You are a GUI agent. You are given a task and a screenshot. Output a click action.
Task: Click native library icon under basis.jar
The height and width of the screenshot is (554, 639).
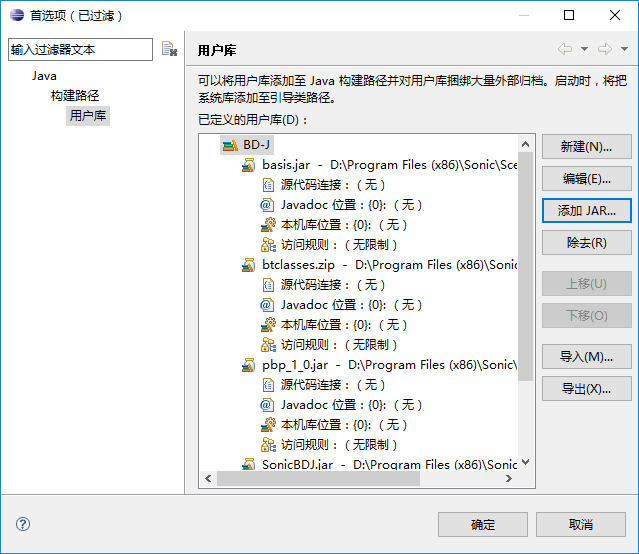268,225
